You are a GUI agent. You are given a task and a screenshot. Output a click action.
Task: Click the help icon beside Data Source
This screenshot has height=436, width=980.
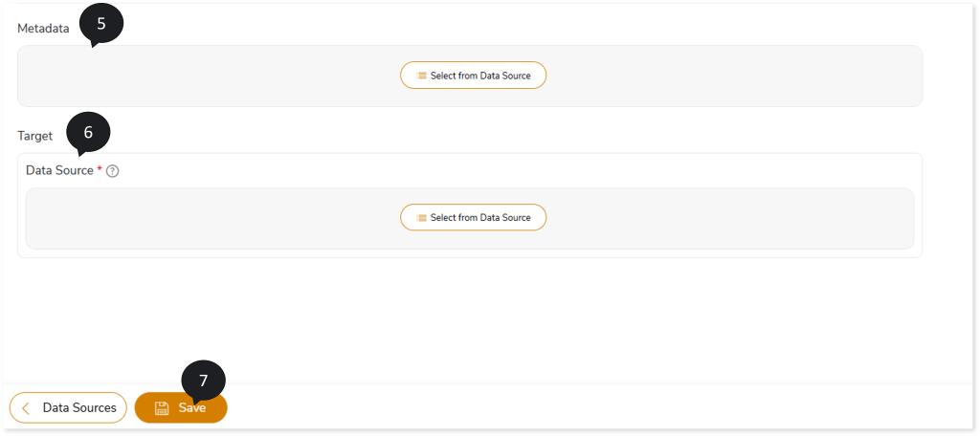(x=113, y=171)
